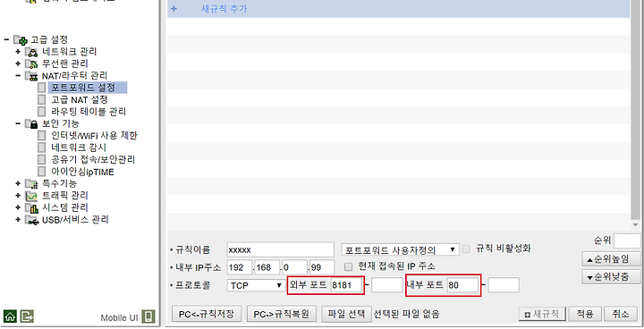Click 순위낮춤 button
This screenshot has height=329, width=644.
611,277
